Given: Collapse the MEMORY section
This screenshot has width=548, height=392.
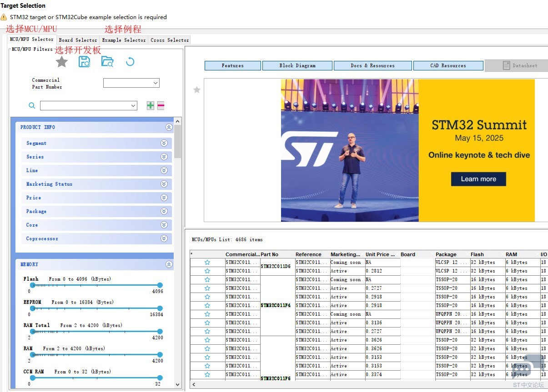Looking at the screenshot, I should 169,264.
